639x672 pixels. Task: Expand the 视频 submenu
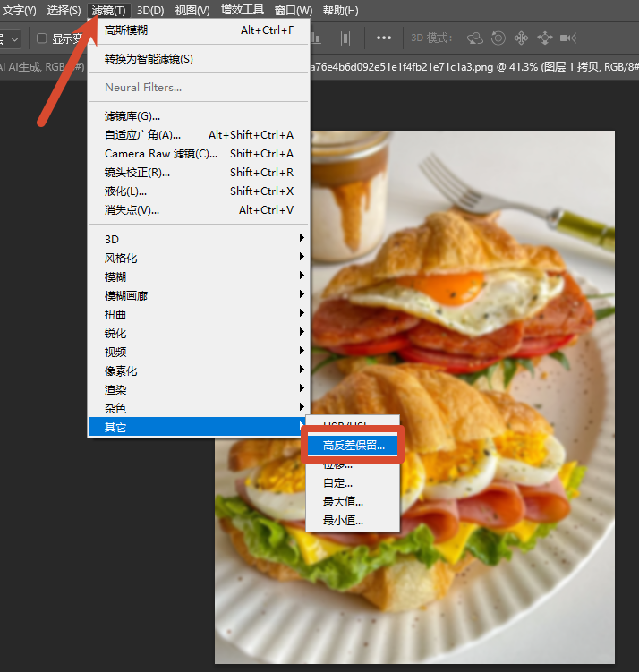point(199,352)
